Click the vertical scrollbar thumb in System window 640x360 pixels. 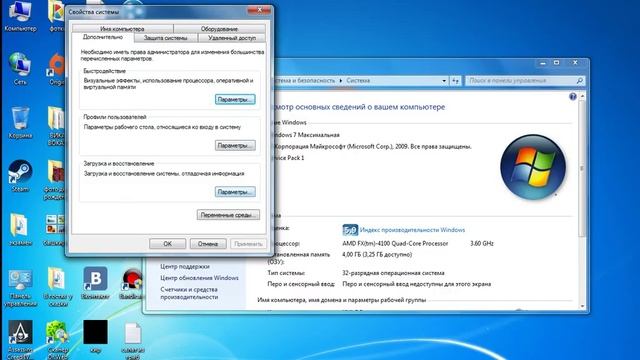pos(582,168)
